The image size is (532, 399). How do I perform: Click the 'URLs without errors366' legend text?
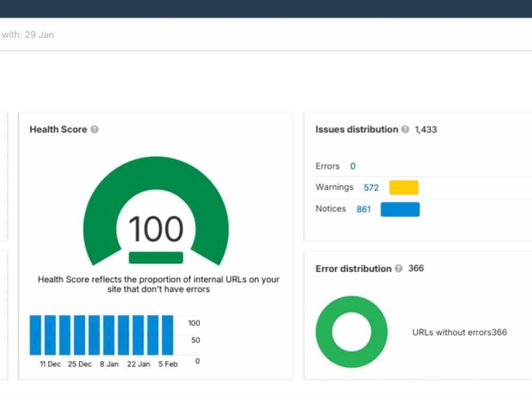[x=460, y=332]
